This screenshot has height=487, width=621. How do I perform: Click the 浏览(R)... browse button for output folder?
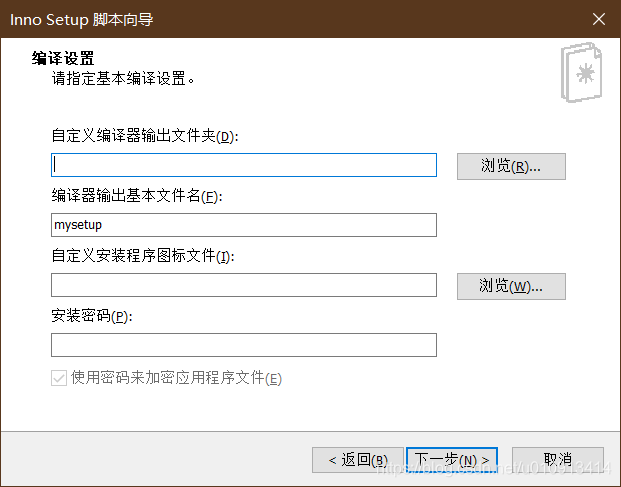point(511,166)
